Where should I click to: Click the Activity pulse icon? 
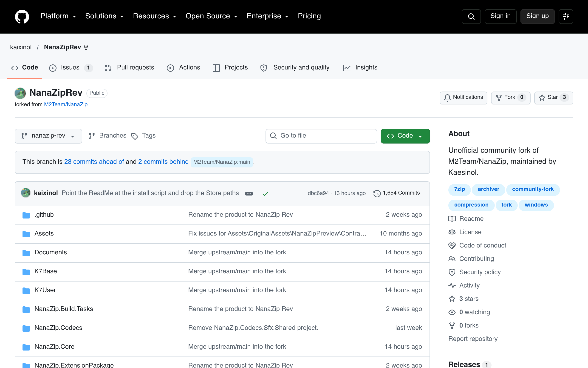pos(452,285)
